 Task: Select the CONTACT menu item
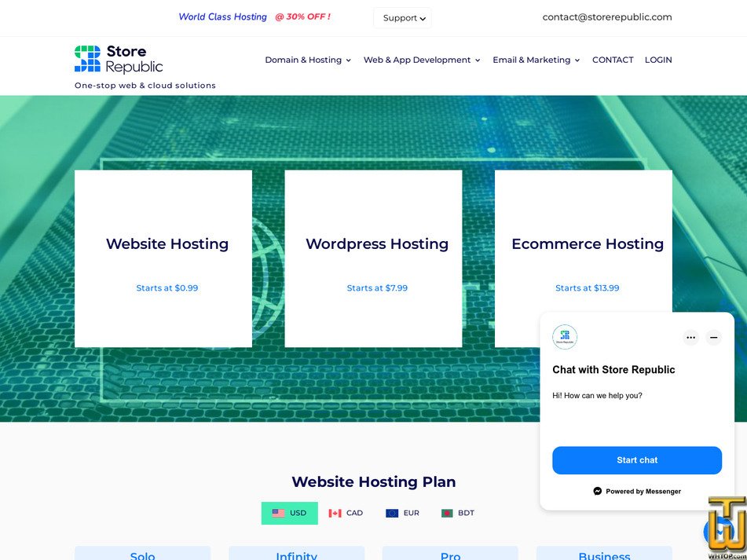613,60
